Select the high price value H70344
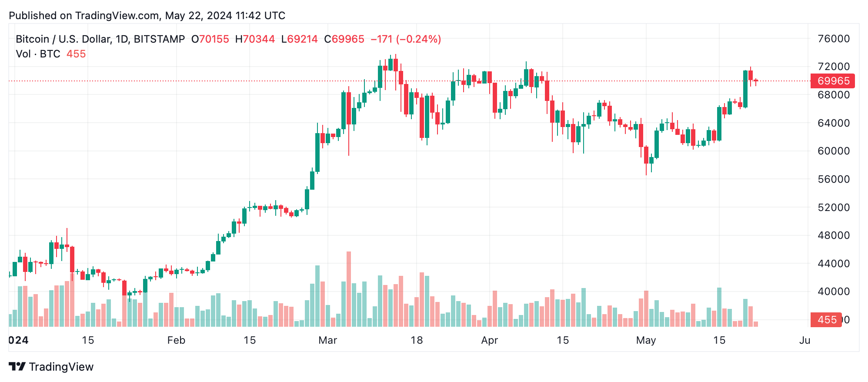Screen dimensions: 868x382 (255, 39)
